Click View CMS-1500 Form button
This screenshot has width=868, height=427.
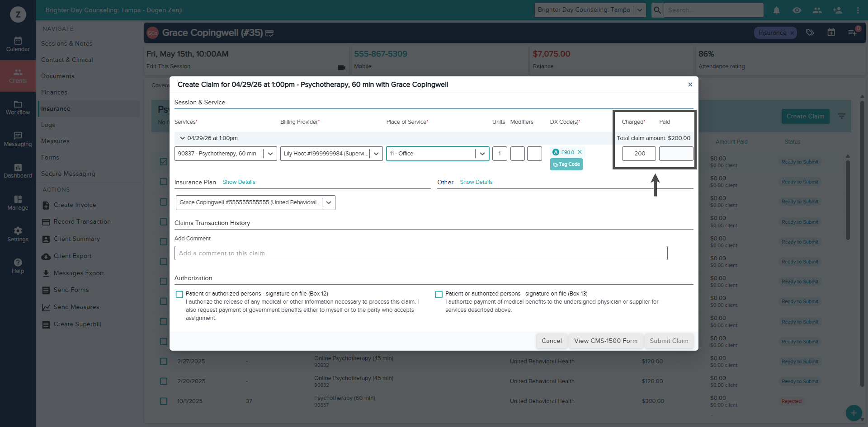[606, 341]
